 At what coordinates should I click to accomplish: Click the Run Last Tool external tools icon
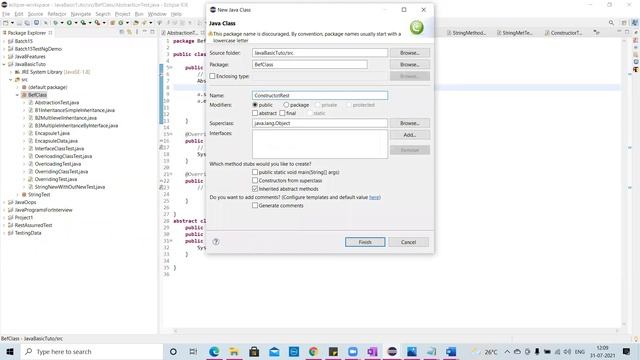97,23
